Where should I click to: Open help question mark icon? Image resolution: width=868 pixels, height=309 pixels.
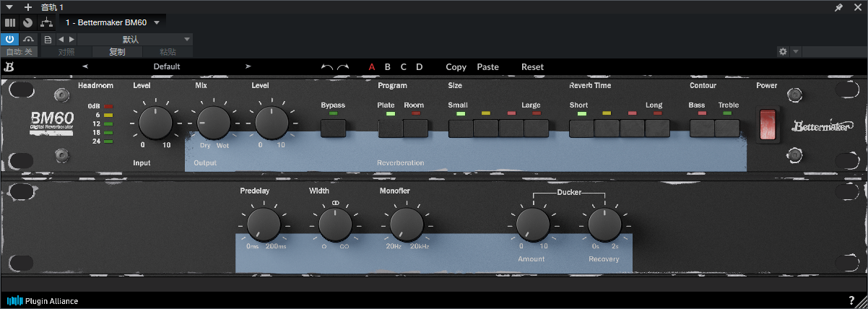tap(851, 300)
